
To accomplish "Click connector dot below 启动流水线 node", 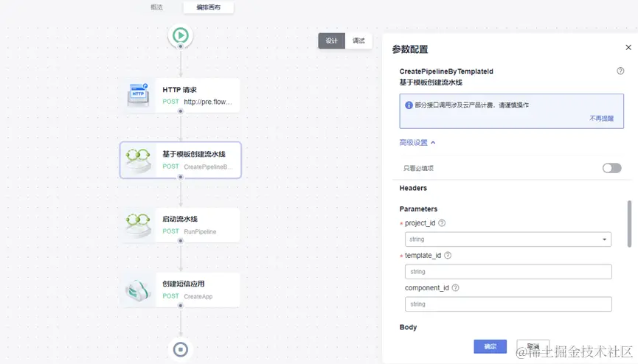I will click(180, 241).
